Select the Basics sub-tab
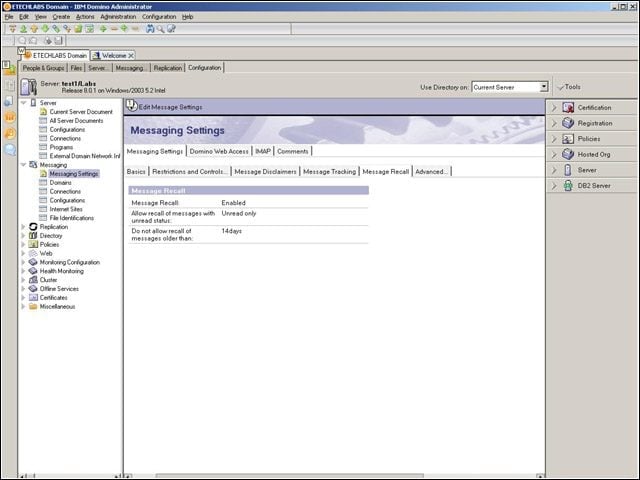This screenshot has height=480, width=640. pos(136,172)
